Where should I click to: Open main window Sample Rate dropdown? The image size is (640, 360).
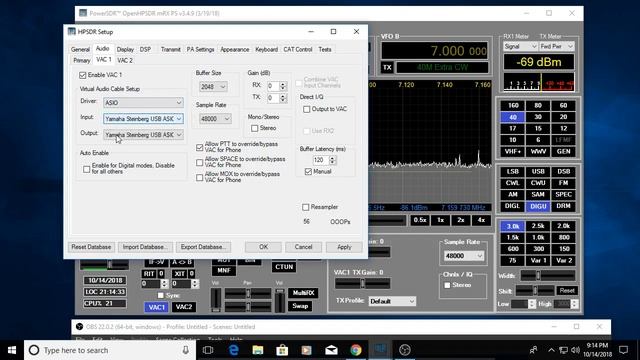464,256
